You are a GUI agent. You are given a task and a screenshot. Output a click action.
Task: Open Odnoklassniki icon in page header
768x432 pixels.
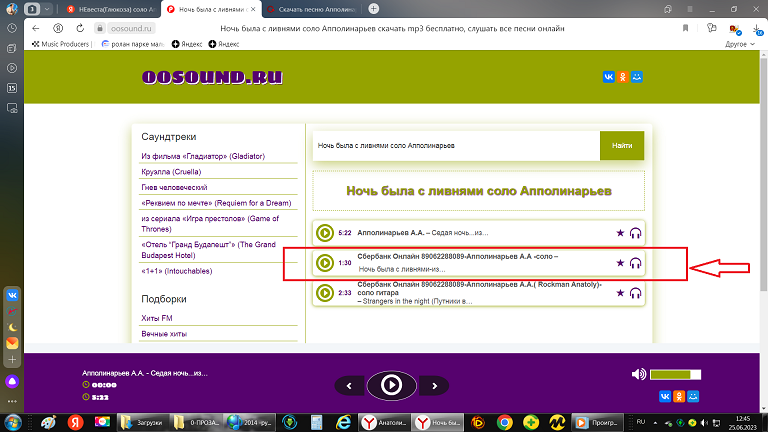(x=623, y=77)
